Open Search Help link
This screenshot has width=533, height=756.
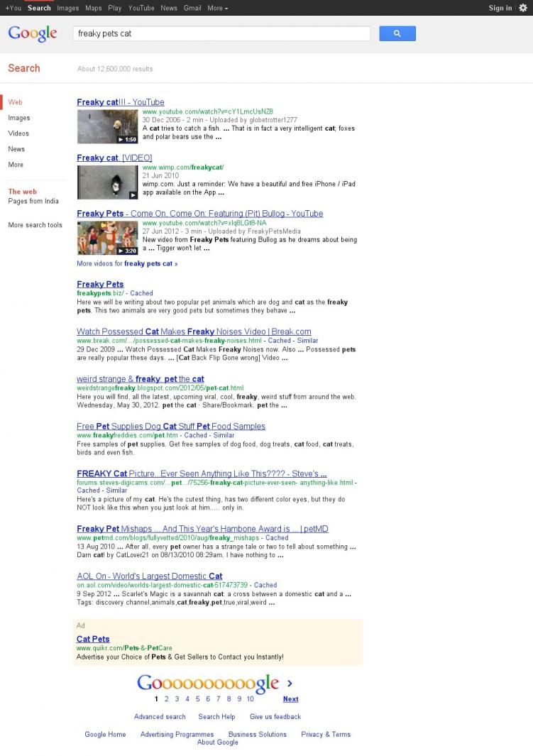[217, 717]
